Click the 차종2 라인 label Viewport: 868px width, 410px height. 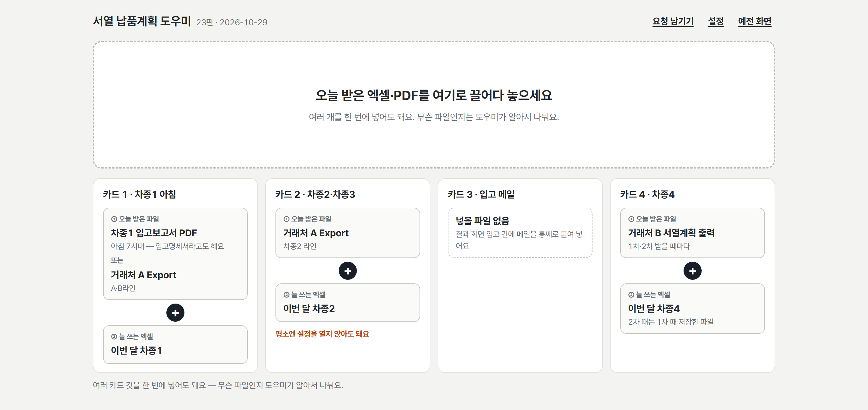(x=300, y=246)
